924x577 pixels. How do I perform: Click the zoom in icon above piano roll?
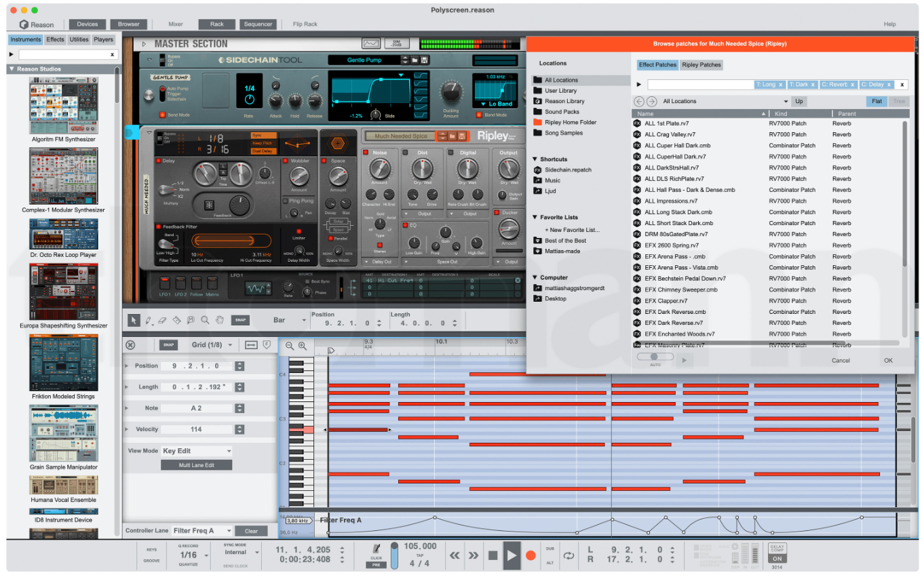(x=303, y=346)
